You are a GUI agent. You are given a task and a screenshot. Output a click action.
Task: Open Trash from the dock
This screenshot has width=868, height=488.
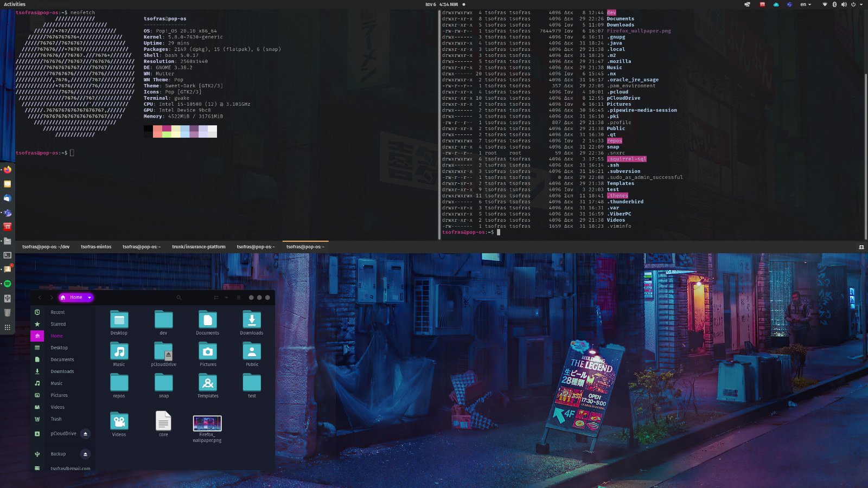8,312
